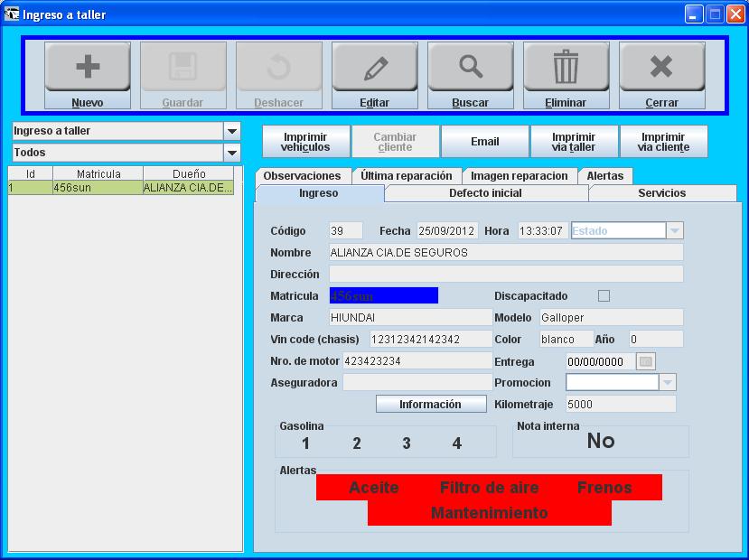
Task: Expand the Promocion combo box
Action: [668, 383]
